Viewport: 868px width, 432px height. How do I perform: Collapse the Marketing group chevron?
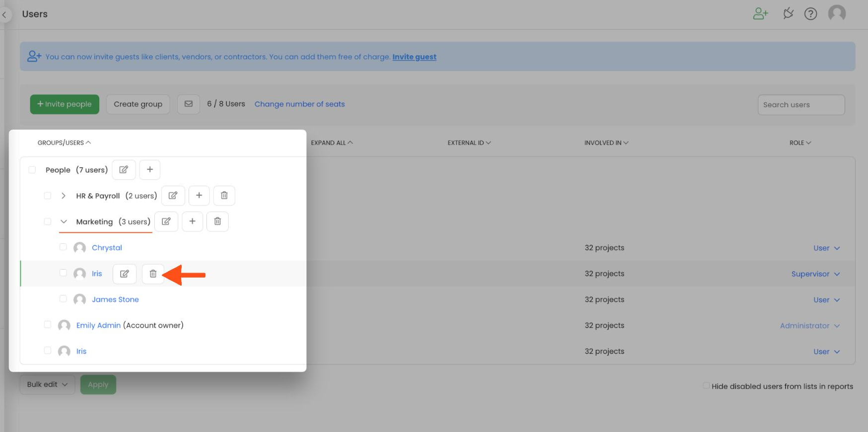(64, 221)
